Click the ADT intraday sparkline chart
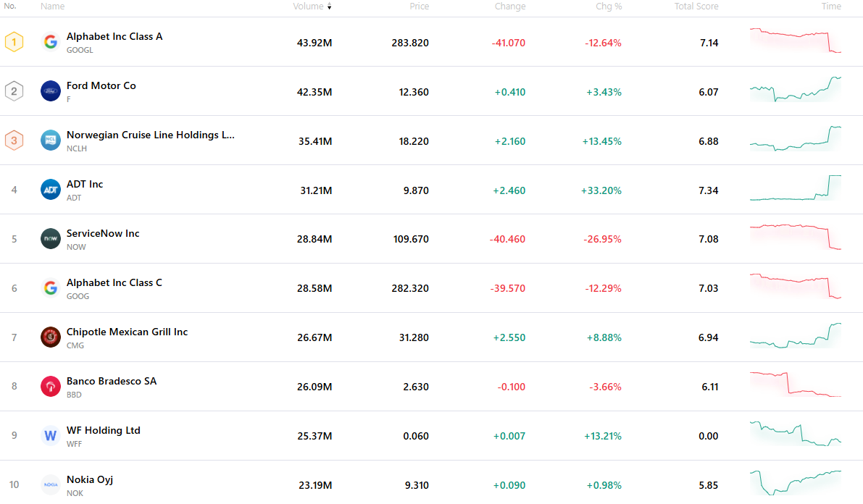863x504 pixels. 796,188
